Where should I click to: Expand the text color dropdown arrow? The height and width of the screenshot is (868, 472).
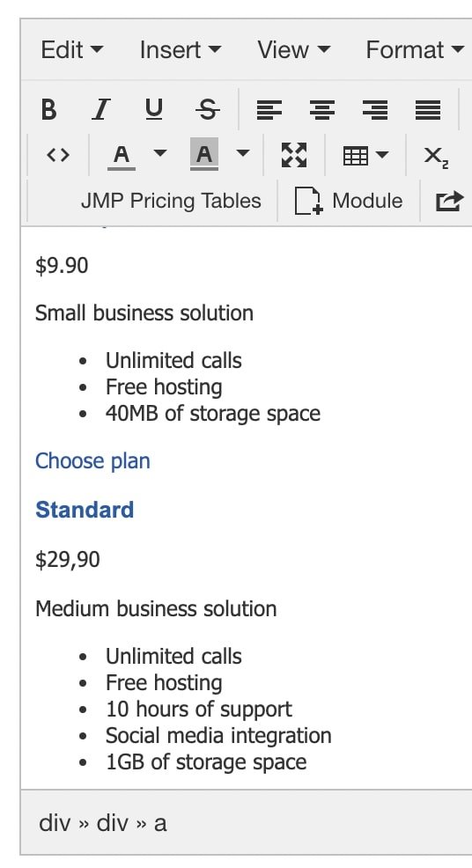(x=160, y=153)
